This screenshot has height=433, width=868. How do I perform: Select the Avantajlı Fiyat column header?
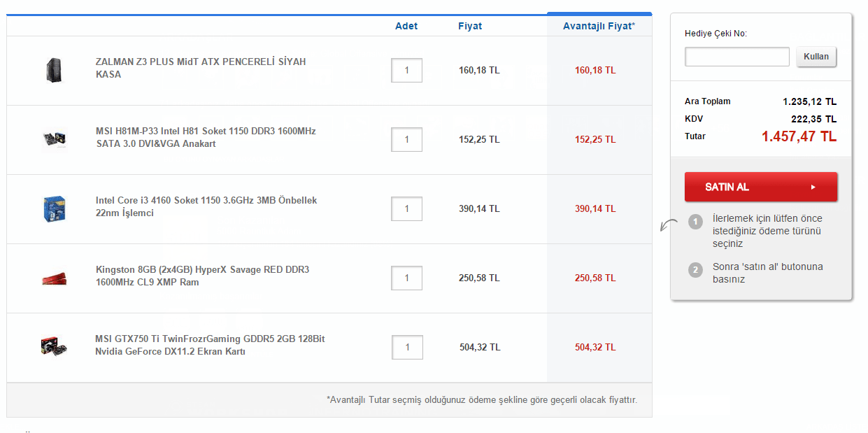pos(599,25)
